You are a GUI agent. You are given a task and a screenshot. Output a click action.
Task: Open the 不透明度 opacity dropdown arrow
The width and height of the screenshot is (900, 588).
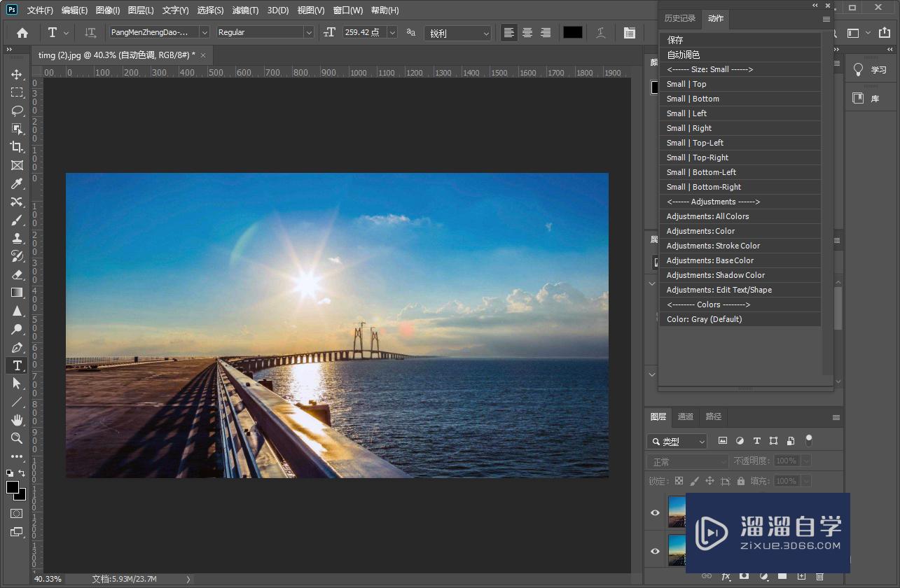pos(806,461)
